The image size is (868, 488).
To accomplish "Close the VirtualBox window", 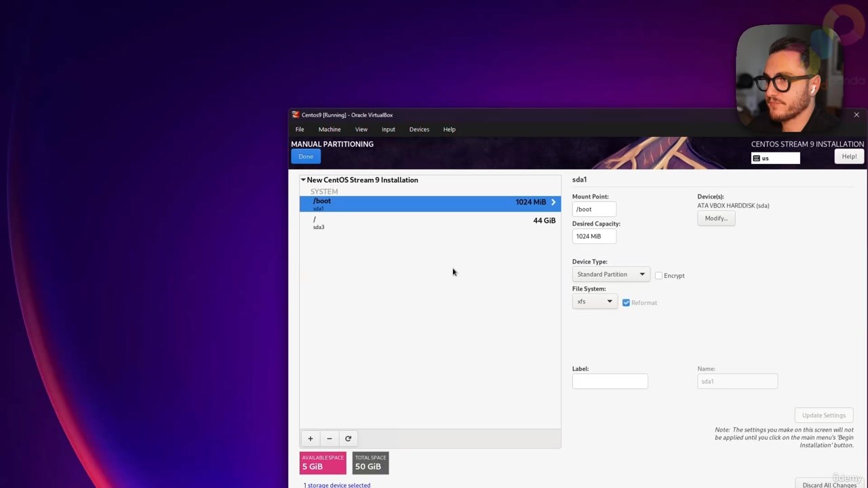I will (x=856, y=115).
